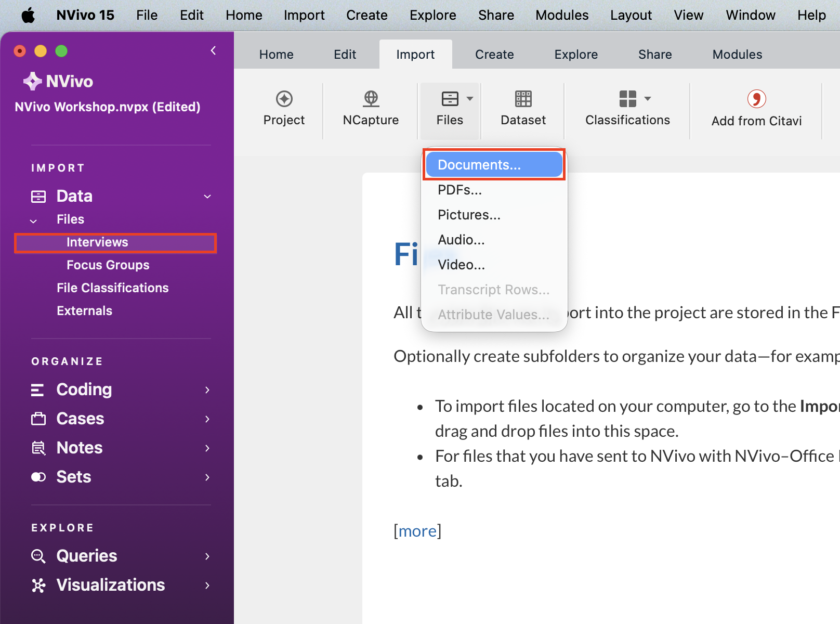This screenshot has height=624, width=840.
Task: Switch to the Modules ribbon tab
Action: [x=737, y=55]
